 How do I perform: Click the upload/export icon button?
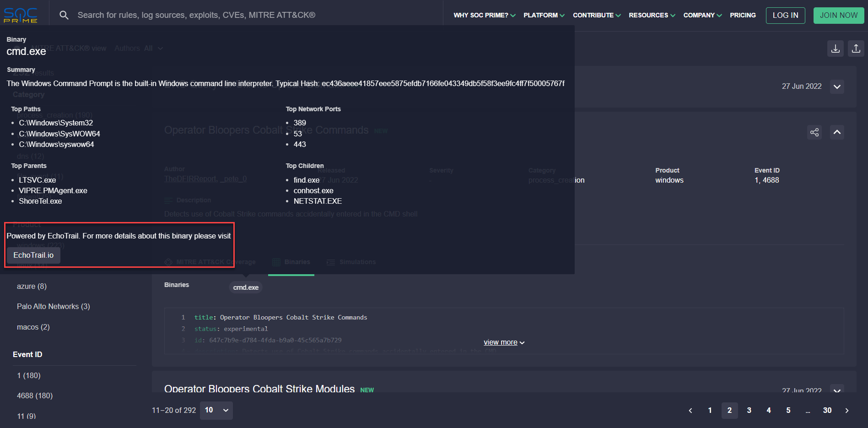pos(856,49)
